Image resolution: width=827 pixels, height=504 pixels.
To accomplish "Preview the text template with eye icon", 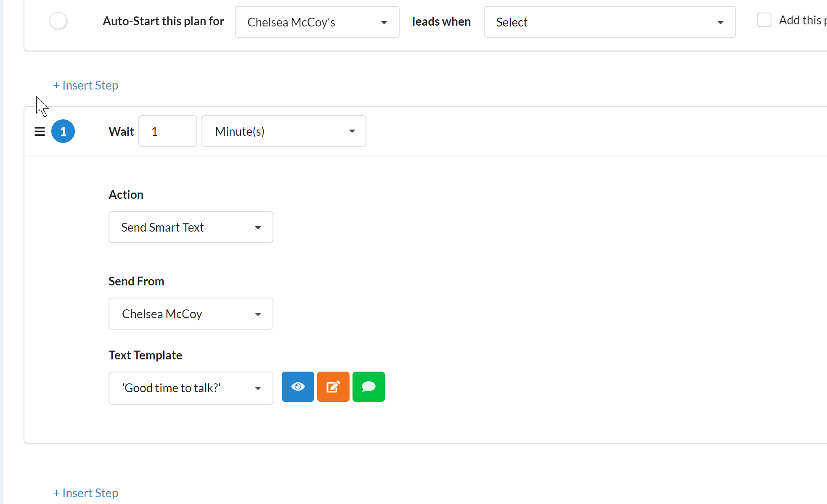I will coord(298,387).
